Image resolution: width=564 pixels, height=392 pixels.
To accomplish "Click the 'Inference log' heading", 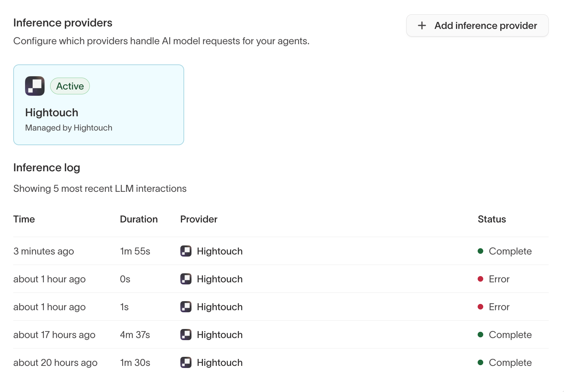I will tap(47, 167).
